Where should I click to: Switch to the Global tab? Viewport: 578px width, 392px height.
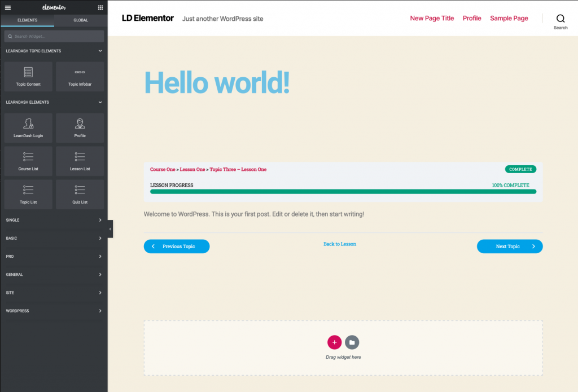pos(81,20)
